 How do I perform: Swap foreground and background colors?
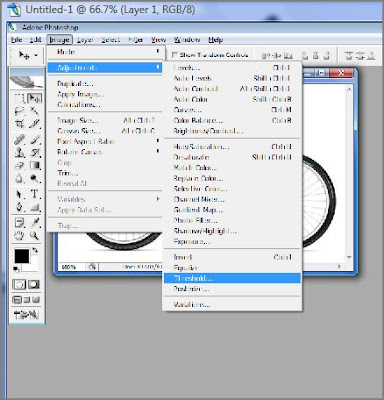(x=35, y=250)
